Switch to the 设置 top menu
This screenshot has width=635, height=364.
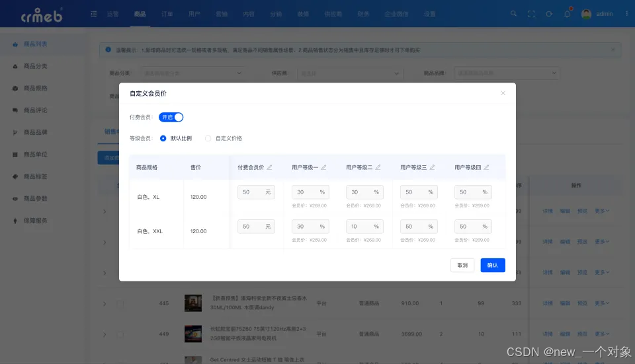tap(430, 14)
